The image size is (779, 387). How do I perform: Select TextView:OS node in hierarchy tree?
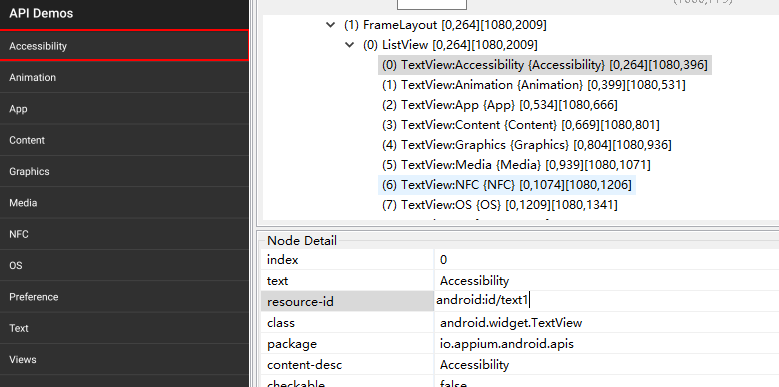coord(500,205)
